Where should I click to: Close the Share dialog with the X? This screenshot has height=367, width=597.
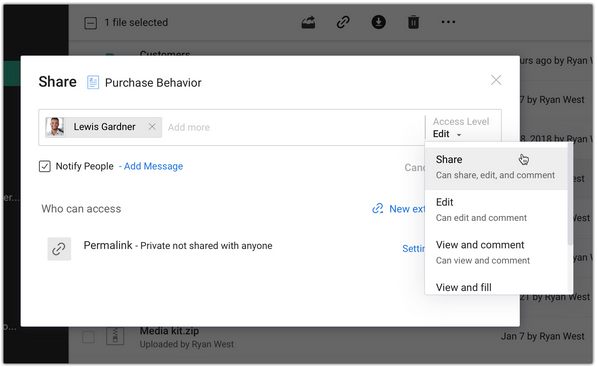(x=496, y=80)
